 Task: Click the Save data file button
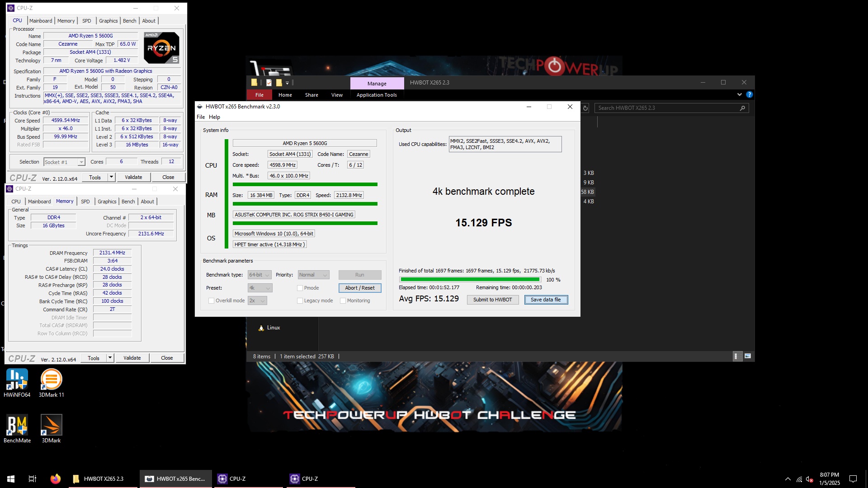[546, 300]
